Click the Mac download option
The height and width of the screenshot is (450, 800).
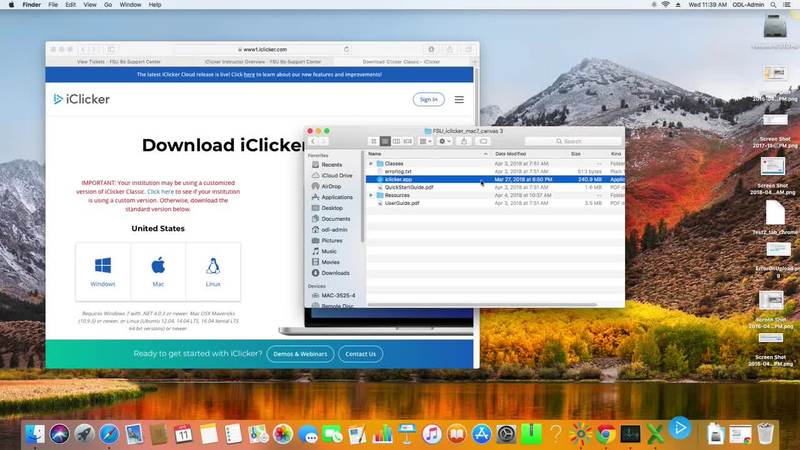click(x=158, y=271)
